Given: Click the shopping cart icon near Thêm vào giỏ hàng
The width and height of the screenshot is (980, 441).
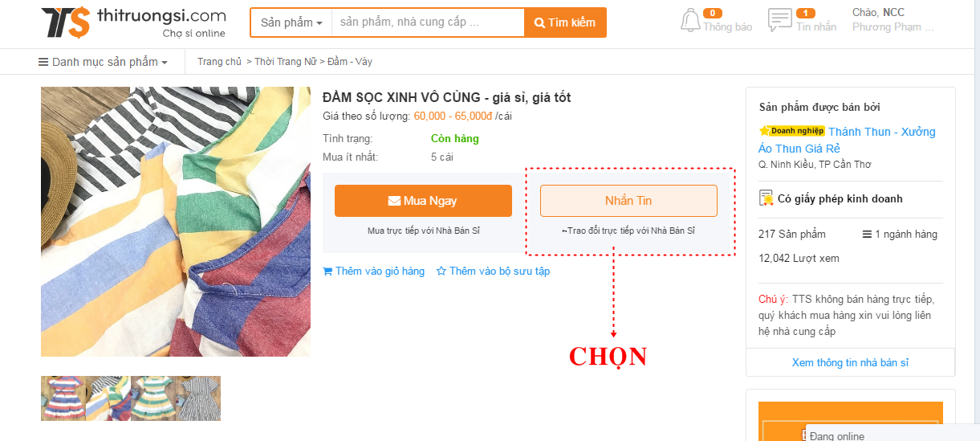Looking at the screenshot, I should [327, 272].
